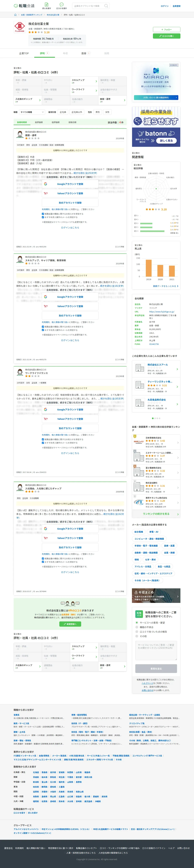Click the 2019 bar in the 売上高 chart

tap(148, 268)
